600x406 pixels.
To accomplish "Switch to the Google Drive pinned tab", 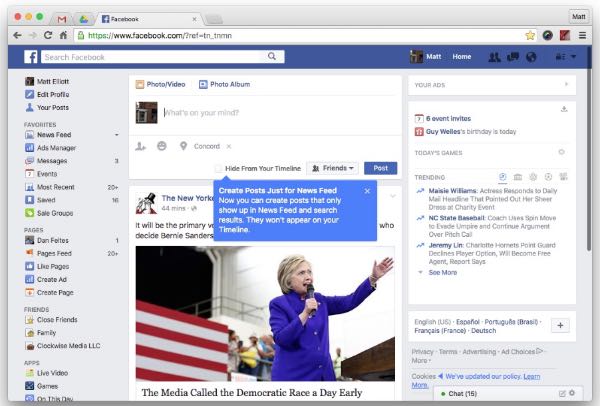I will [x=83, y=19].
